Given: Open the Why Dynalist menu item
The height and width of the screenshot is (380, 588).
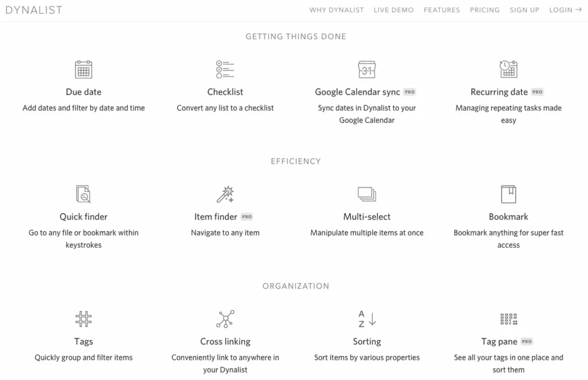Looking at the screenshot, I should point(336,10).
